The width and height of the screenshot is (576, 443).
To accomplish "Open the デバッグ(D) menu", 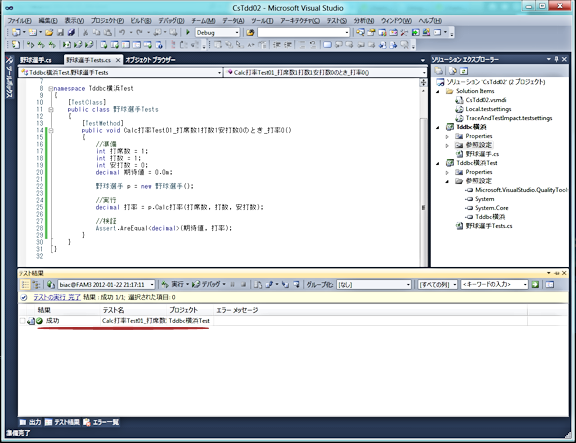I will (x=171, y=21).
